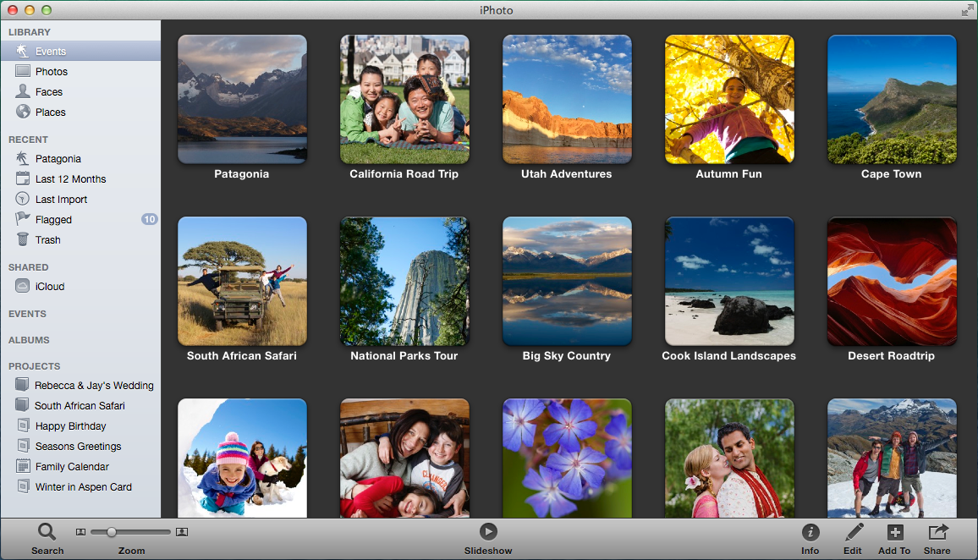This screenshot has width=978, height=560.
Task: Select Events in the Library sidebar
Action: click(80, 51)
